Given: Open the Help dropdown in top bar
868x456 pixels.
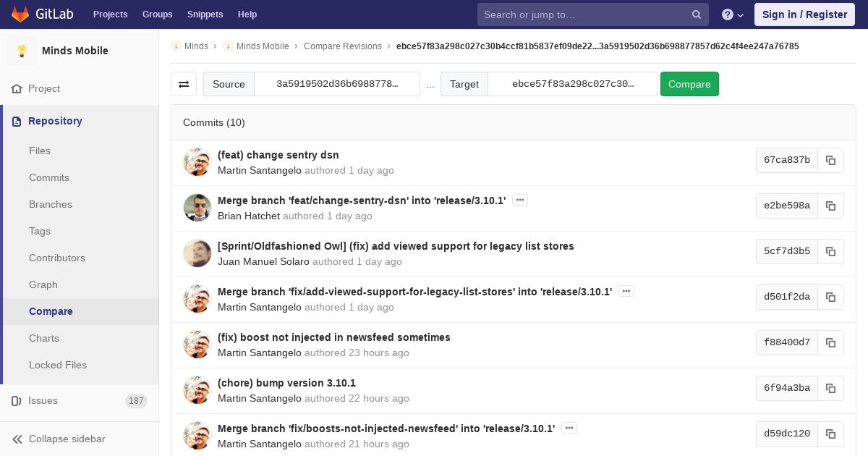Looking at the screenshot, I should point(247,14).
